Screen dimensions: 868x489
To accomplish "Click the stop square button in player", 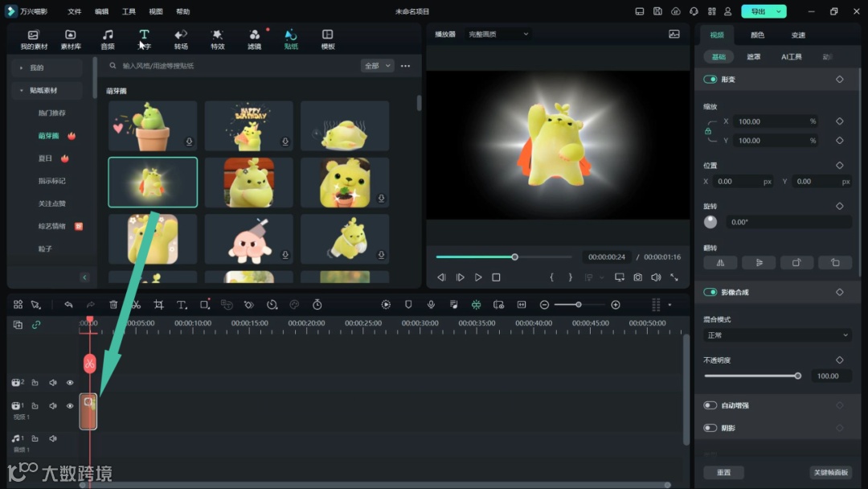I will [496, 277].
